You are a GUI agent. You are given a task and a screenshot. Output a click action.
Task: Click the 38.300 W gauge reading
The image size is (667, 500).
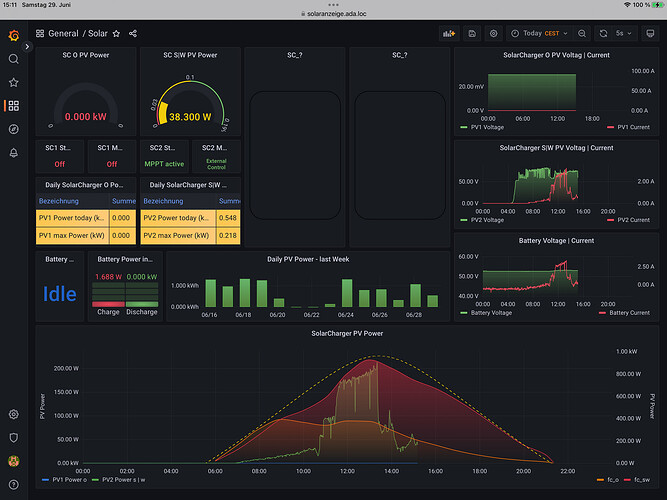pyautogui.click(x=190, y=117)
